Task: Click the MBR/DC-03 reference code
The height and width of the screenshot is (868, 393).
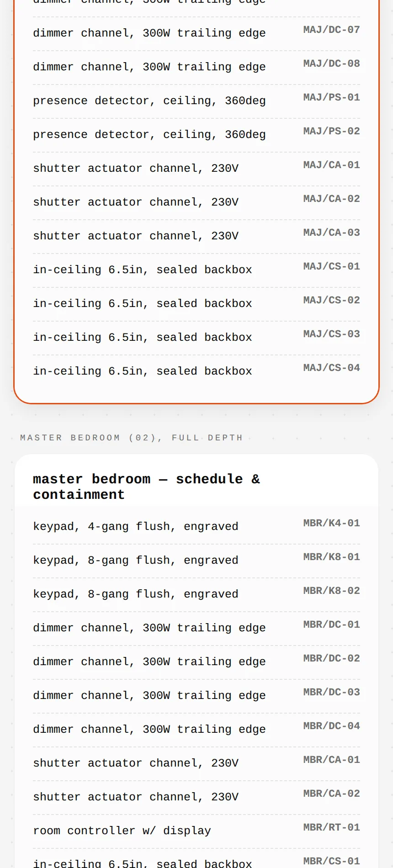Action: 331,692
